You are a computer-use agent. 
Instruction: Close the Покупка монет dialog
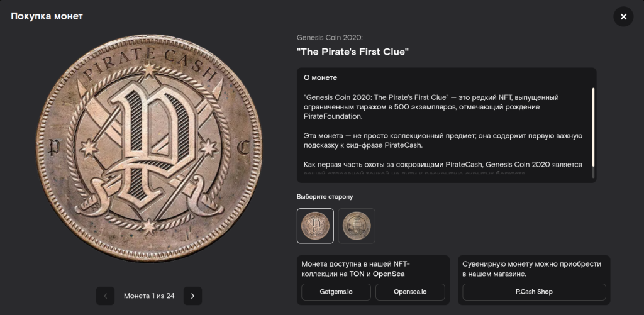pos(623,16)
